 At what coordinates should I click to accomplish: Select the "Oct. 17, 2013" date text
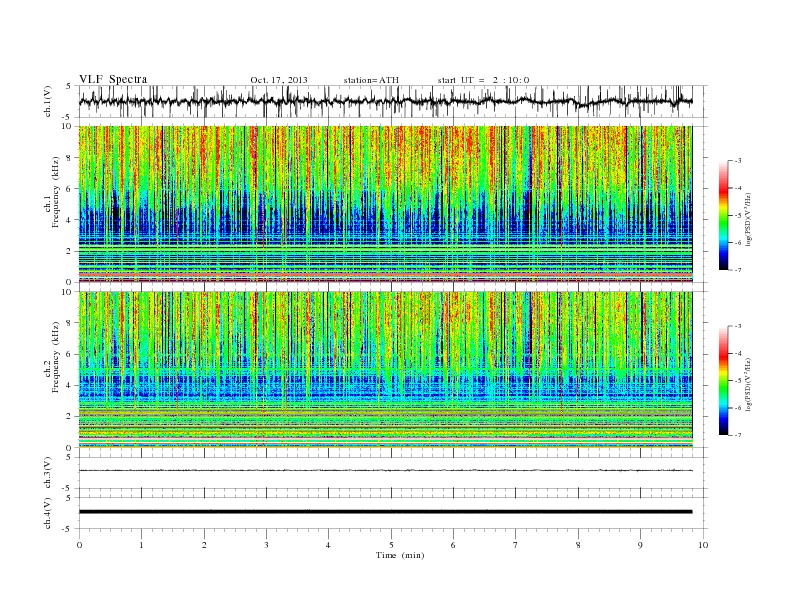coord(279,80)
